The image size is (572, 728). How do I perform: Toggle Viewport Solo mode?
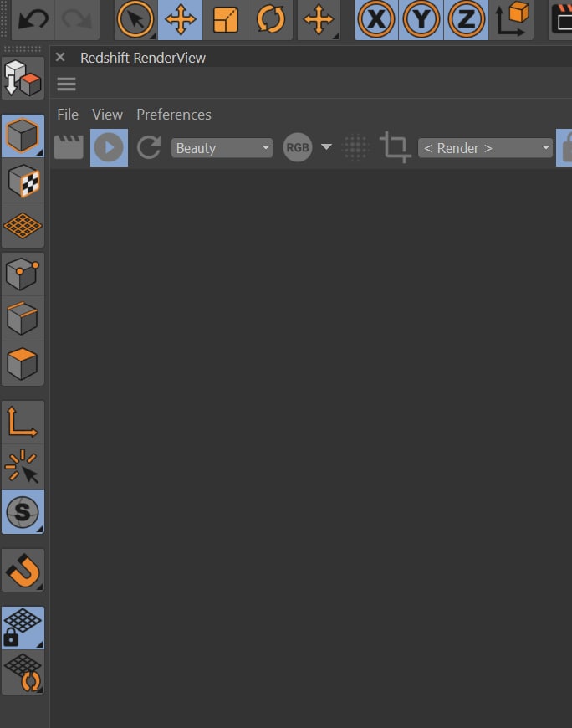(23, 511)
